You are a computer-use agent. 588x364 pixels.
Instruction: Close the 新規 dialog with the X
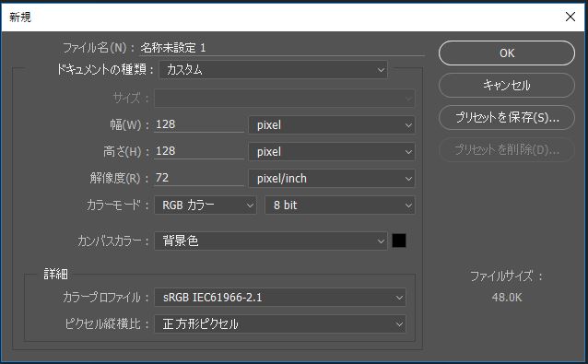tap(570, 17)
